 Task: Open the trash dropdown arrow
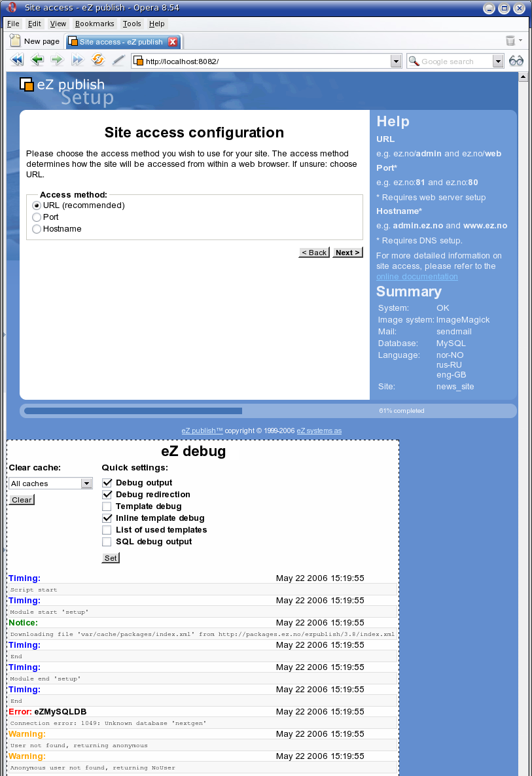coord(520,40)
